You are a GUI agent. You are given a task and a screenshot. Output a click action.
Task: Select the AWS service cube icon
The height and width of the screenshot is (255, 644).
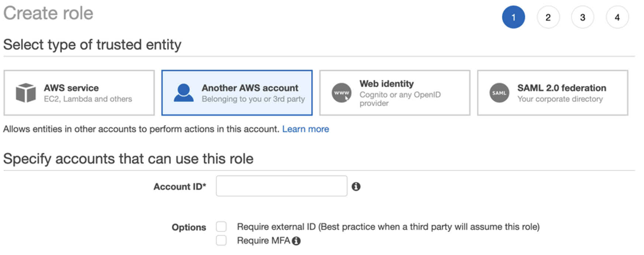[25, 92]
